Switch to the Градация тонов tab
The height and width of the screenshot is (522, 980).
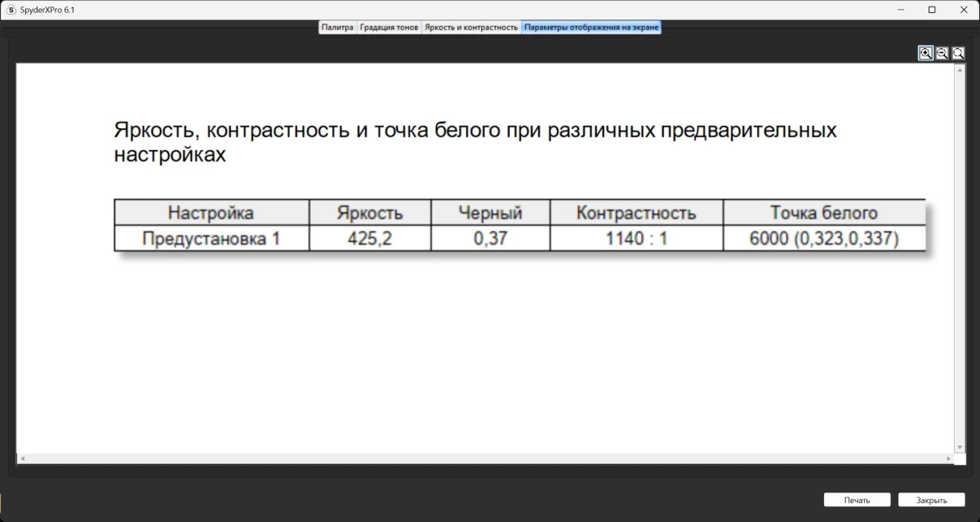pos(389,27)
